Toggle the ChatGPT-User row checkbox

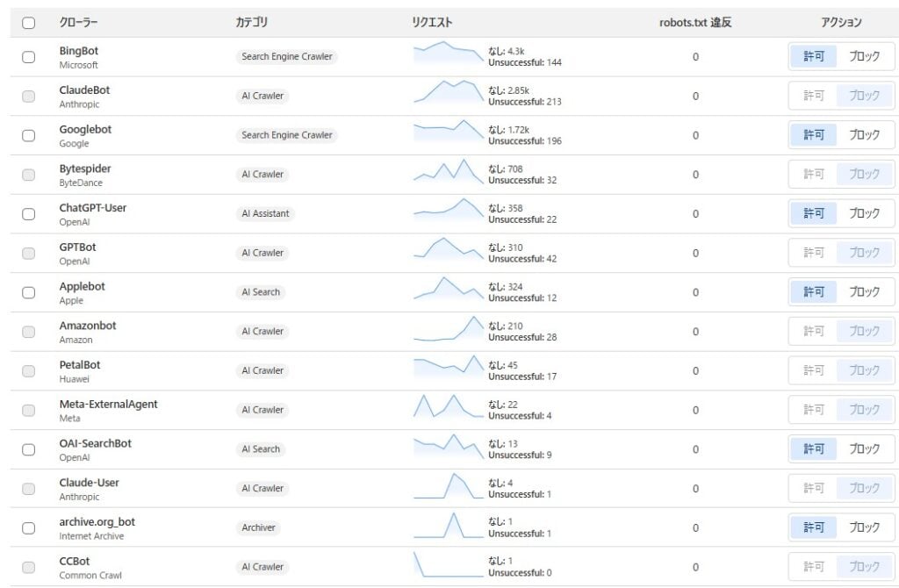click(29, 214)
